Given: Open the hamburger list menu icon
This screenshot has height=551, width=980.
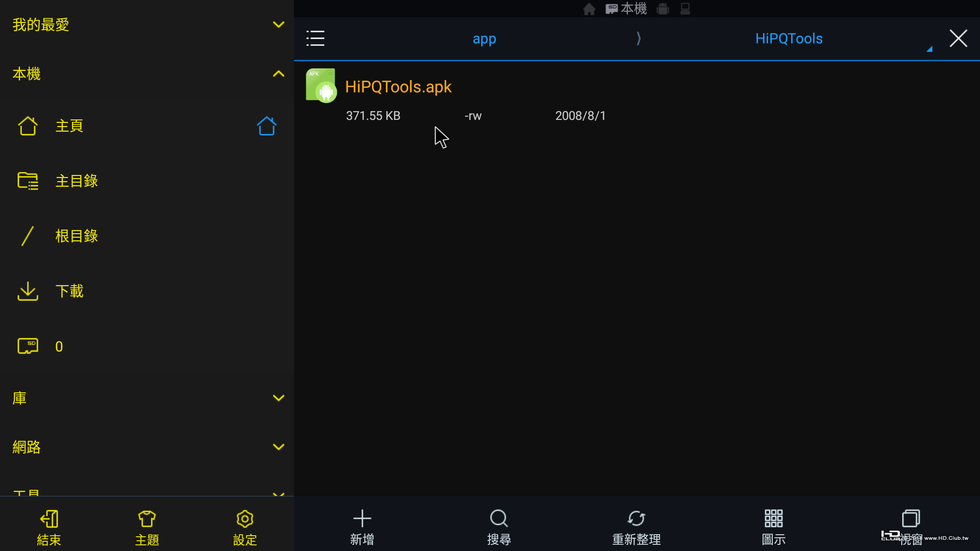Looking at the screenshot, I should 315,38.
